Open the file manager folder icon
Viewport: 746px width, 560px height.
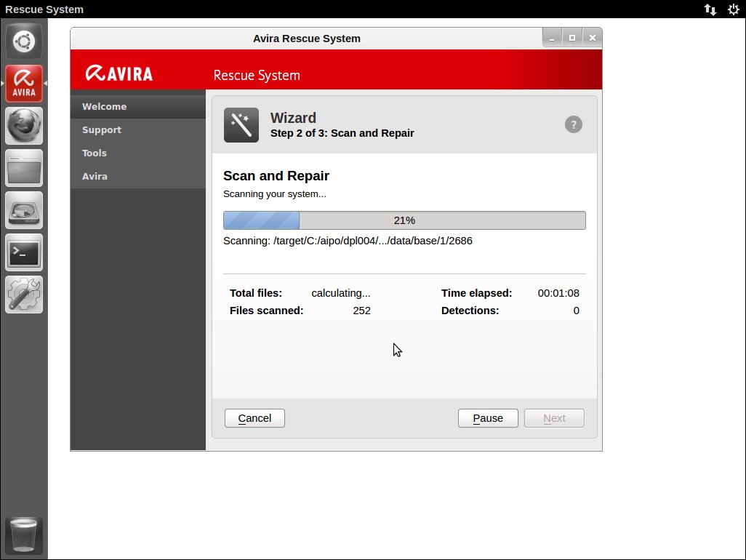pos(24,168)
